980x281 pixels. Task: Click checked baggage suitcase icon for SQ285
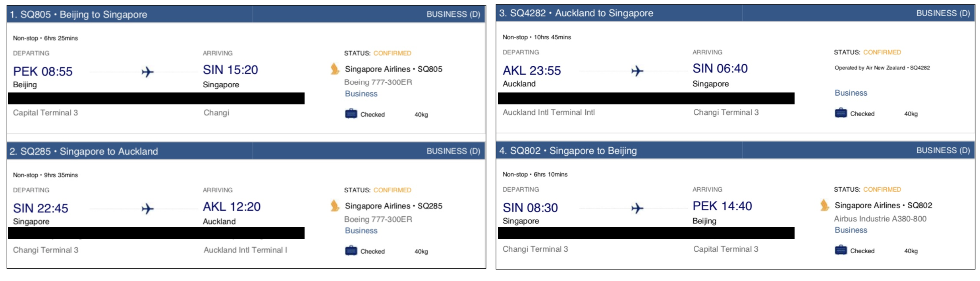coord(351,251)
